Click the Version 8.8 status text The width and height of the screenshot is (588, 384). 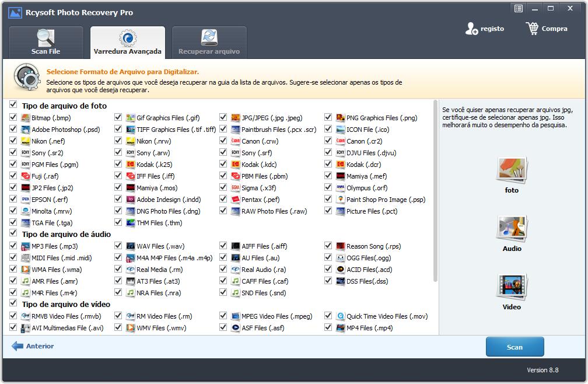click(542, 370)
